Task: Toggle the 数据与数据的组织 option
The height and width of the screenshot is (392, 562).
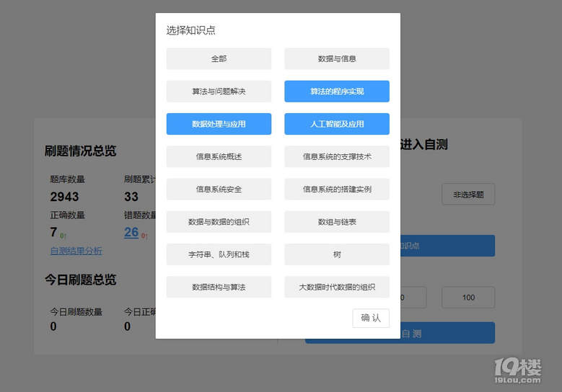Action: pos(219,222)
